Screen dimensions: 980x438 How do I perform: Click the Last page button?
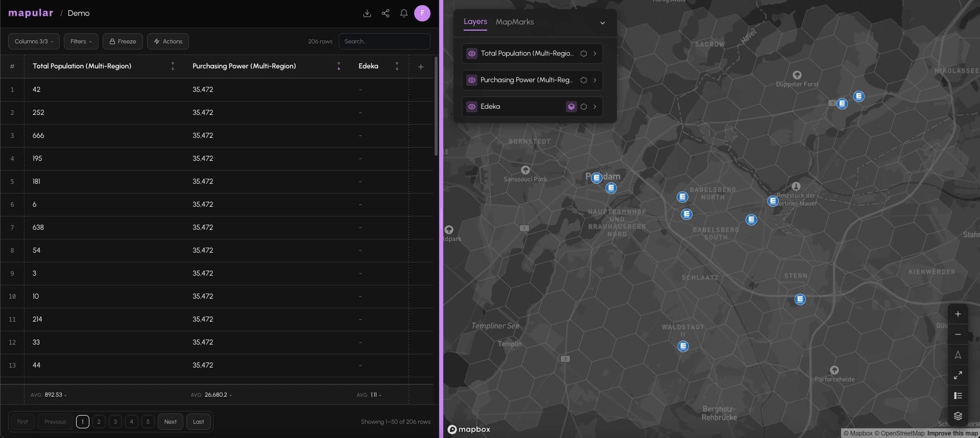(x=199, y=422)
